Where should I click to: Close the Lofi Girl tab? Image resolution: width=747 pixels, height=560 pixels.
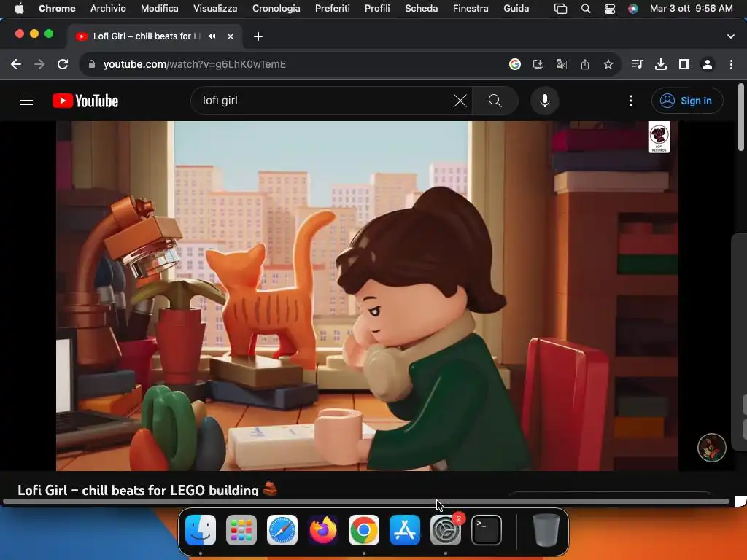tap(230, 36)
